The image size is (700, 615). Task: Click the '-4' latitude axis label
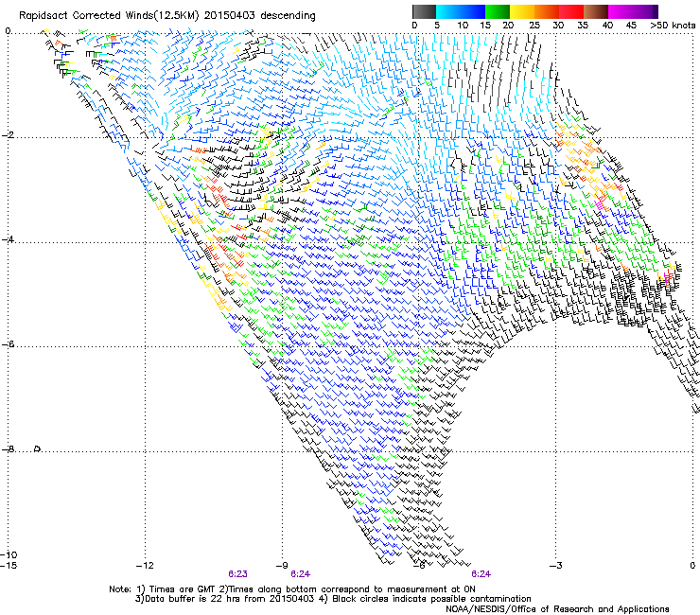point(8,239)
